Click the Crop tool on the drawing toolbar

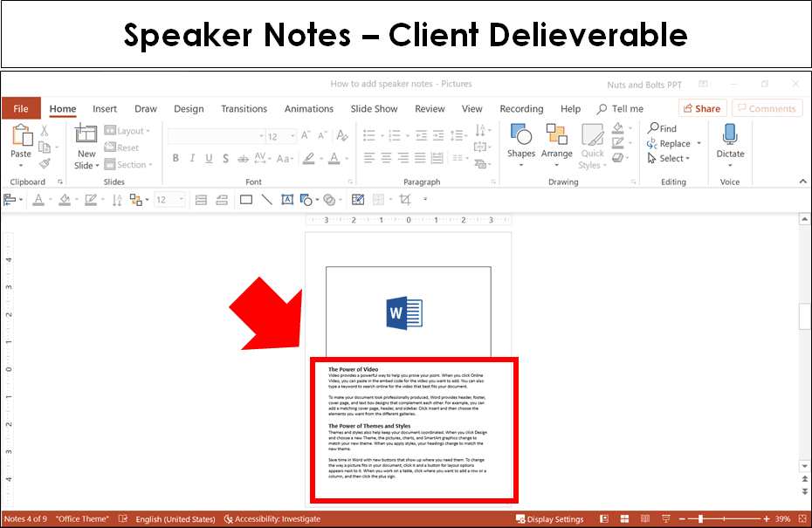(405, 199)
